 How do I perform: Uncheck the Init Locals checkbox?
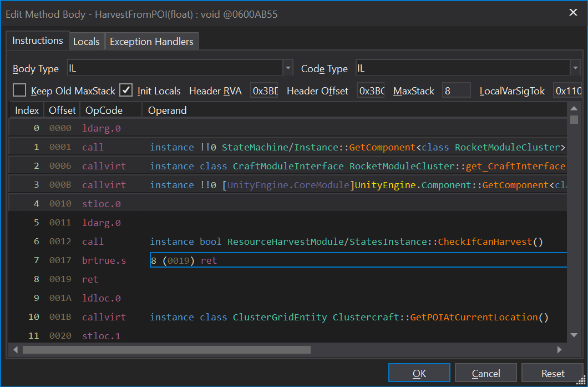(126, 91)
